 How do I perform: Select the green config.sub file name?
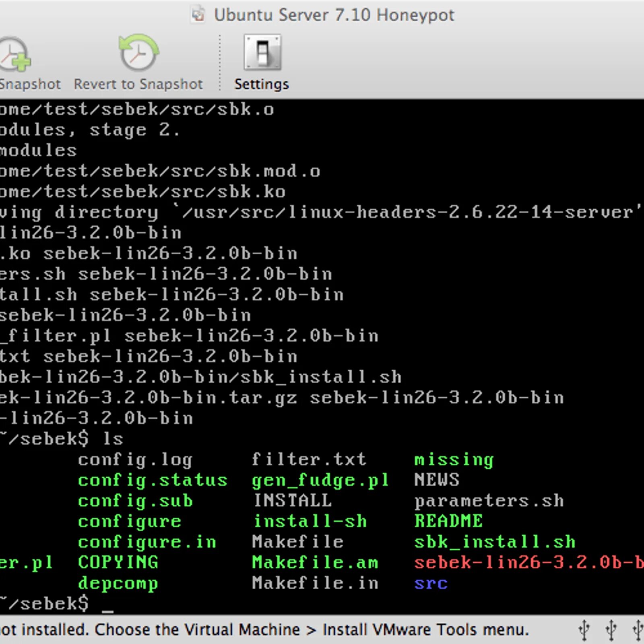[x=135, y=501]
